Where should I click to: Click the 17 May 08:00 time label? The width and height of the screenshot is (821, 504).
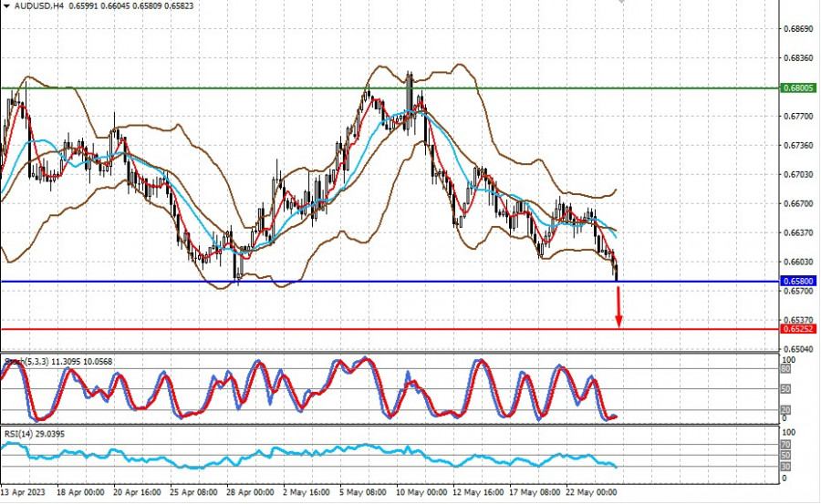tap(535, 492)
